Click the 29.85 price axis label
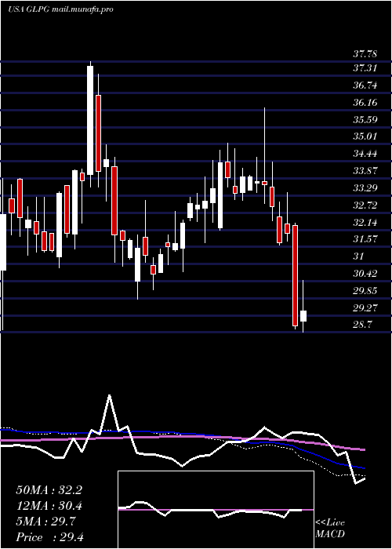 click(365, 291)
